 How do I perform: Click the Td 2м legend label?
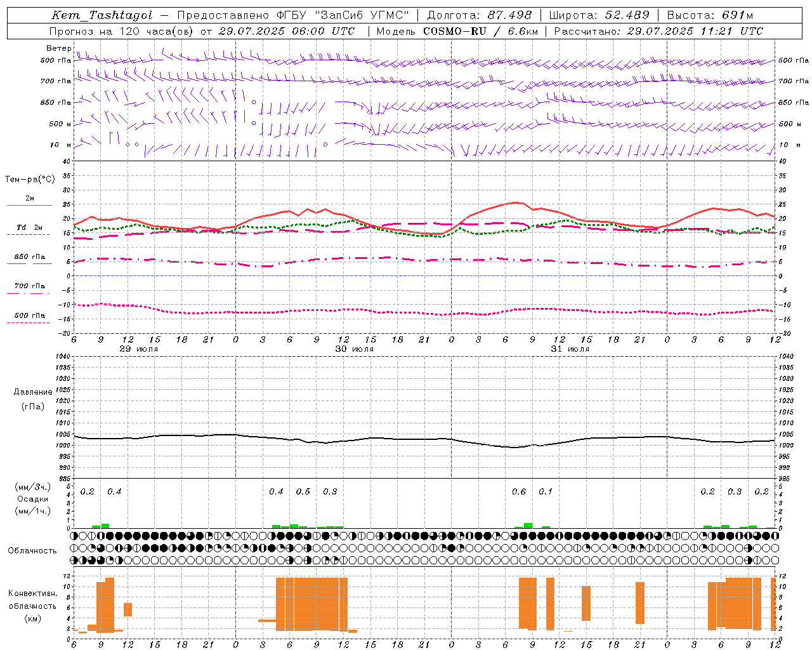(x=30, y=227)
